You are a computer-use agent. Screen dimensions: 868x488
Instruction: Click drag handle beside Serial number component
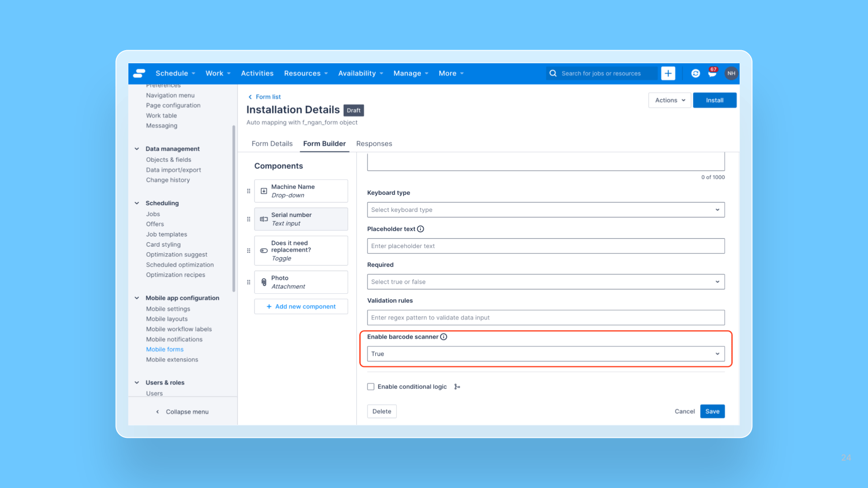tap(249, 219)
